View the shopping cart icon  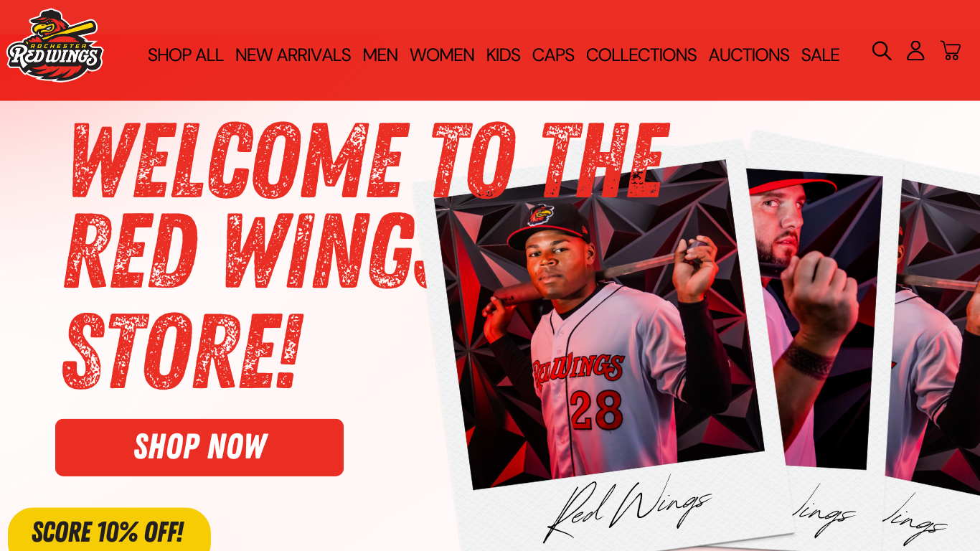[x=951, y=51]
